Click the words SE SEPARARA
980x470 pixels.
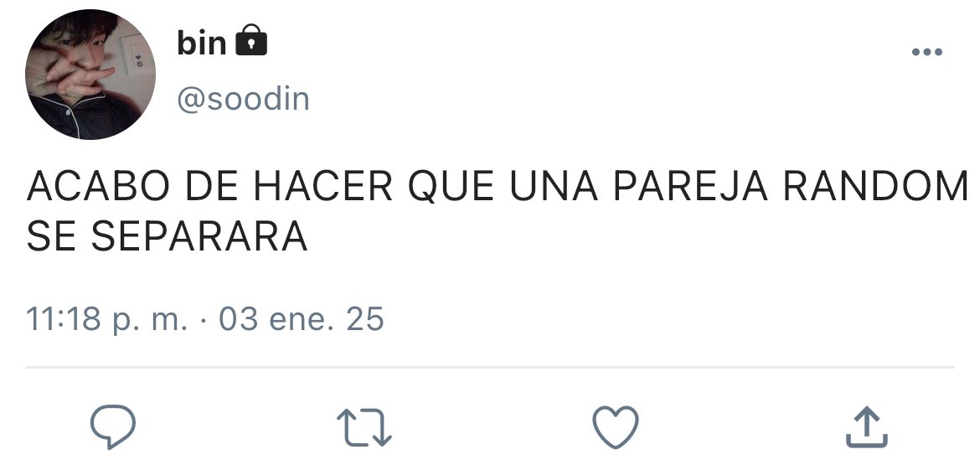click(167, 236)
